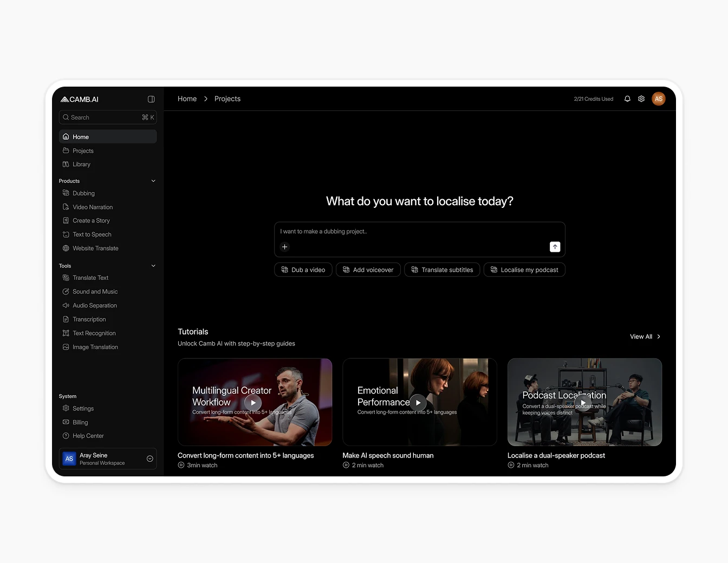728x563 pixels.
Task: Open the Sound and Music tool
Action: point(95,291)
